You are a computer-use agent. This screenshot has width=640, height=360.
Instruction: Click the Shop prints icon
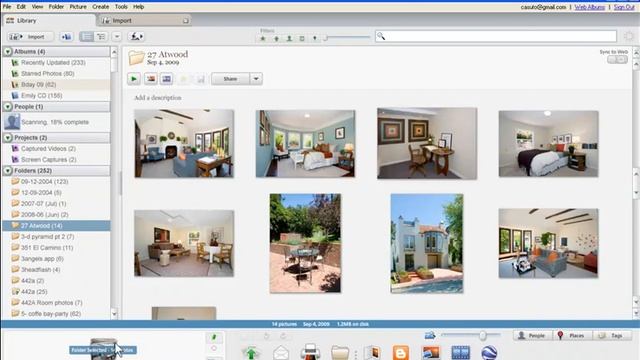pos(372,352)
